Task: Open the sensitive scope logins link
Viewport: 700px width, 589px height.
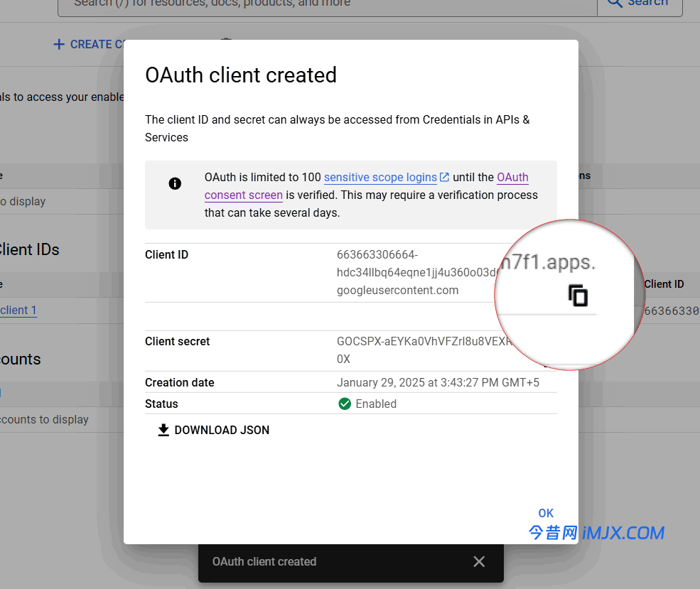Action: click(x=380, y=177)
